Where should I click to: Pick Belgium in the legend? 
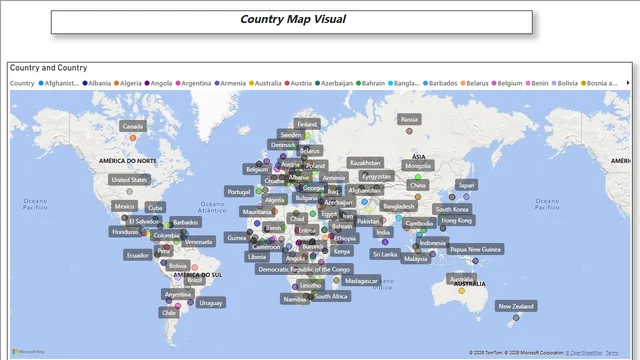tap(507, 83)
